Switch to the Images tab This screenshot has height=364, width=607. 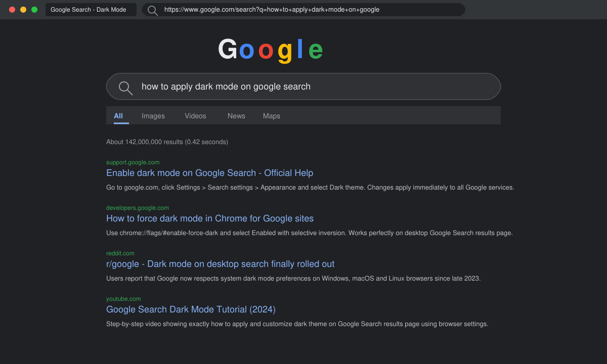pos(153,116)
